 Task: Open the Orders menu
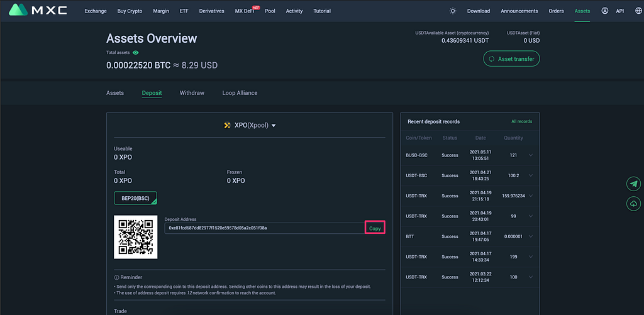coord(556,11)
